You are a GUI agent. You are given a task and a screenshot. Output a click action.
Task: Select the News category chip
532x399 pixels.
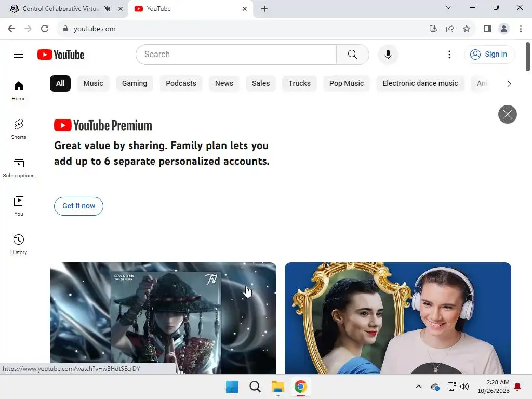(224, 84)
